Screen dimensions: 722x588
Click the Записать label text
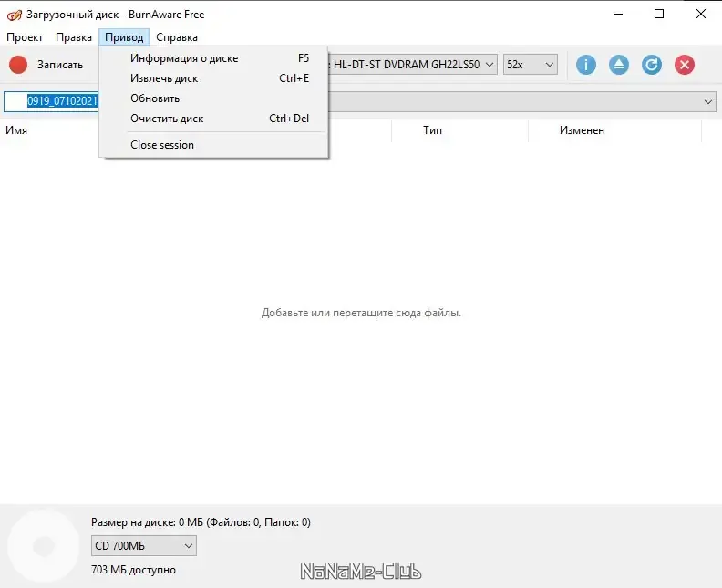coord(60,65)
